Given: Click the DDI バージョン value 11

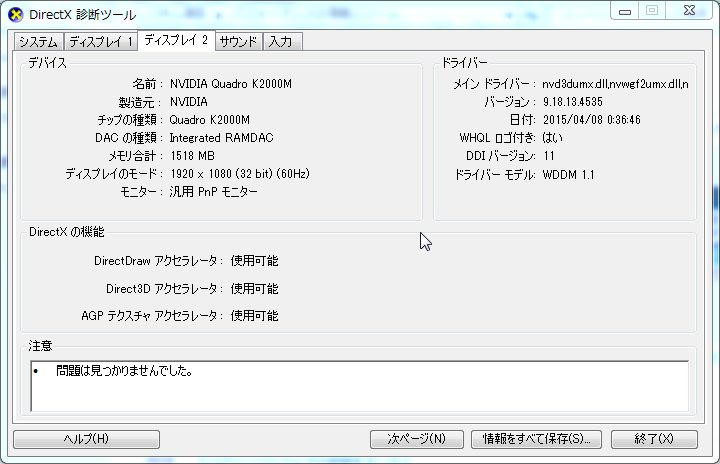Looking at the screenshot, I should point(549,156).
